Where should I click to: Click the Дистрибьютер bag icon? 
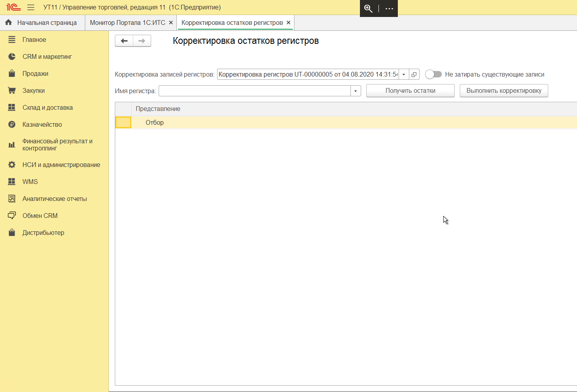pyautogui.click(x=12, y=233)
